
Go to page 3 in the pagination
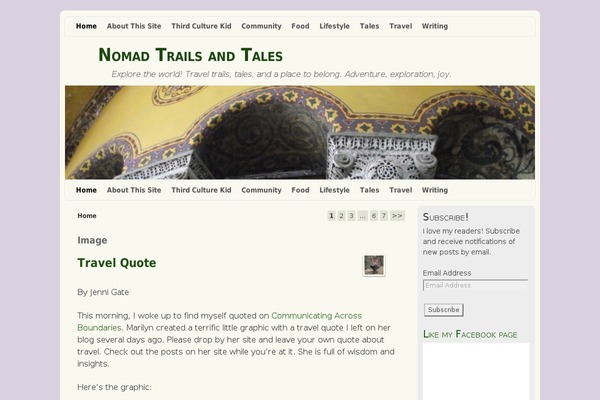point(351,216)
